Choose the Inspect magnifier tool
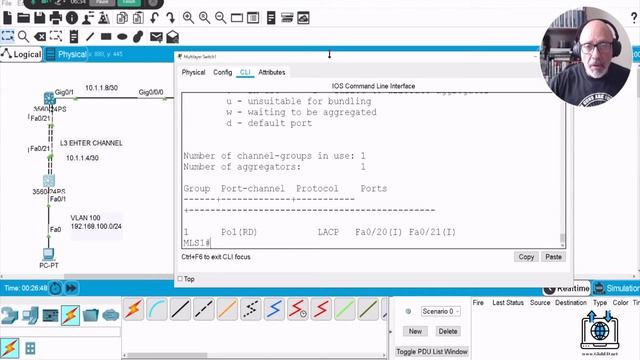 click(23, 37)
